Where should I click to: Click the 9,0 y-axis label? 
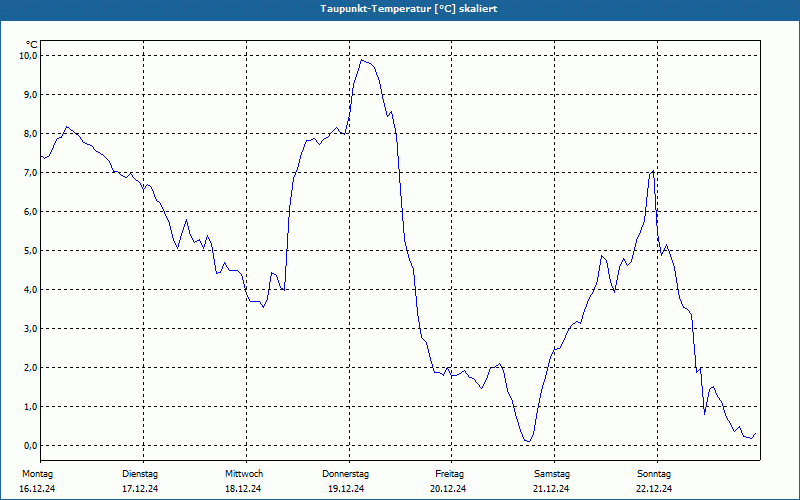pyautogui.click(x=31, y=94)
